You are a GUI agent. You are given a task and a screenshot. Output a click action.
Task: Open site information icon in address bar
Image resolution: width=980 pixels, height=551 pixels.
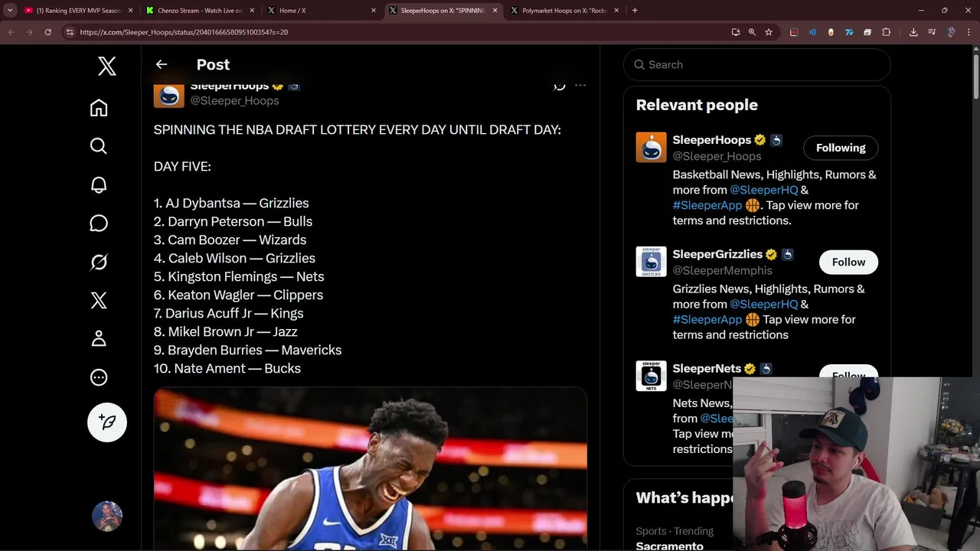pyautogui.click(x=70, y=32)
